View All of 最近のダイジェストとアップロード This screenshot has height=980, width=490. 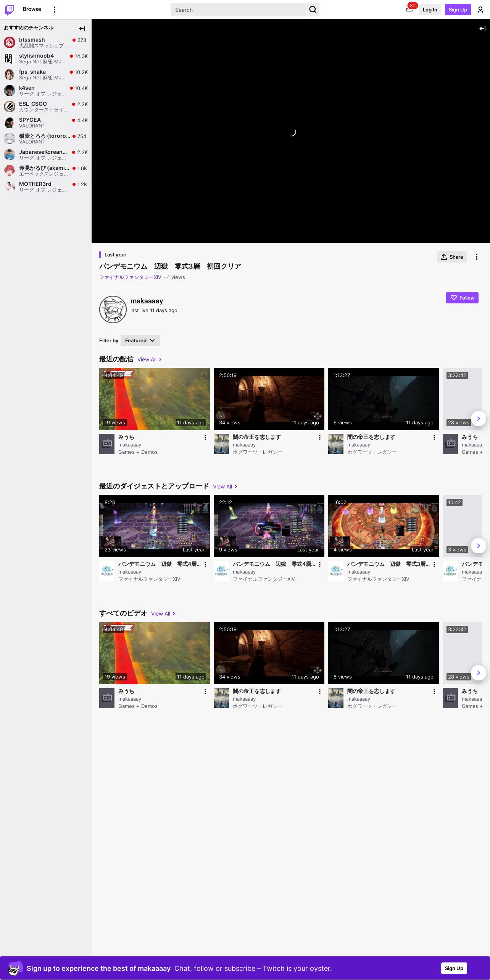pyautogui.click(x=225, y=487)
